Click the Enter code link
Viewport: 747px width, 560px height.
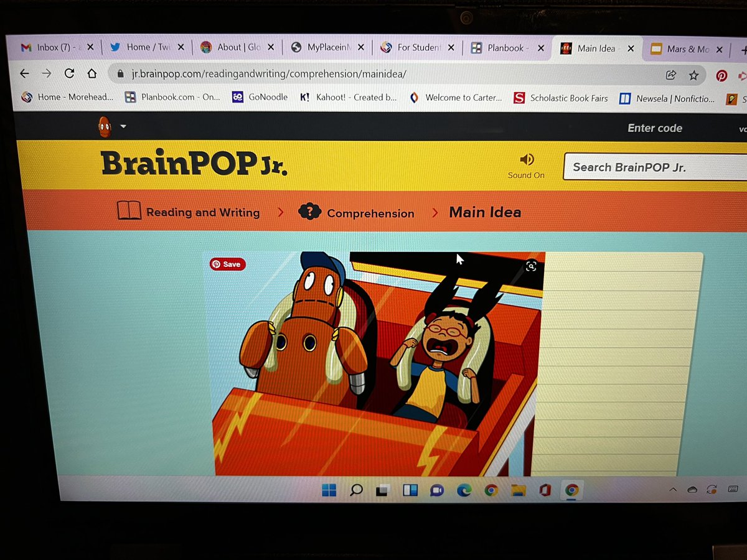point(655,128)
